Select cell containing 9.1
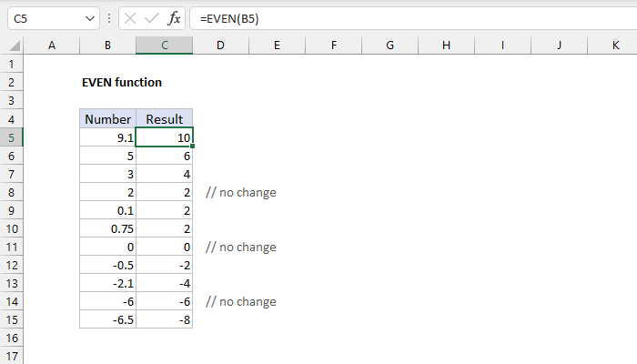The width and height of the screenshot is (637, 364). 107,137
